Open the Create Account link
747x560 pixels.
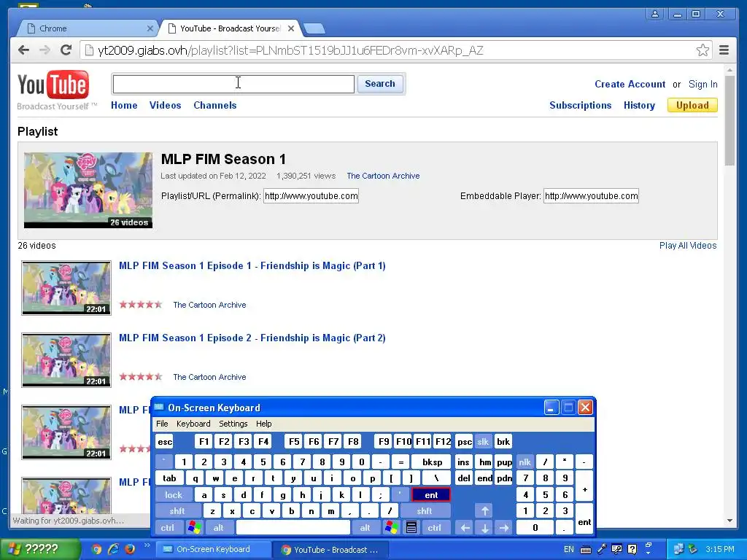[x=630, y=85]
